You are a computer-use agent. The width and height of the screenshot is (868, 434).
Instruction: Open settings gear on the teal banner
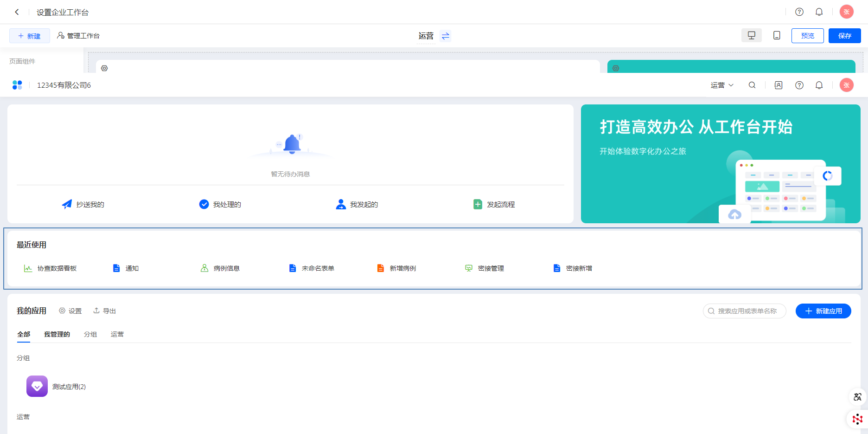[x=616, y=68]
